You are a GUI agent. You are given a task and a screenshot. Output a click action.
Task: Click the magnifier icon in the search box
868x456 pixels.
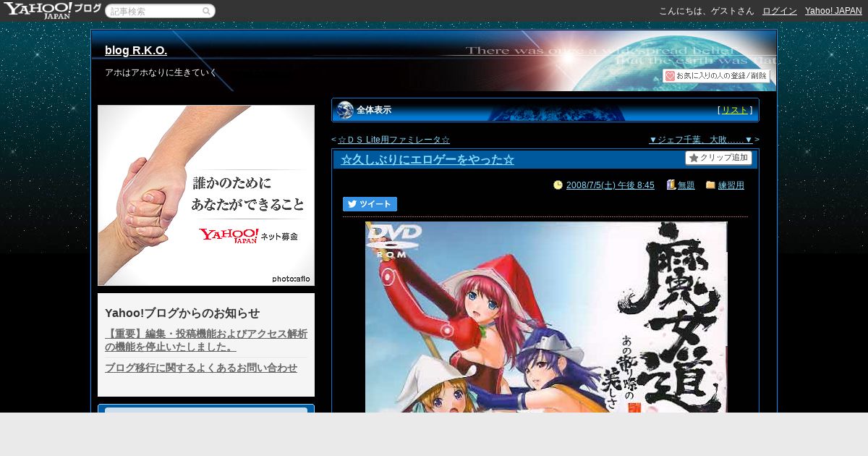point(207,11)
